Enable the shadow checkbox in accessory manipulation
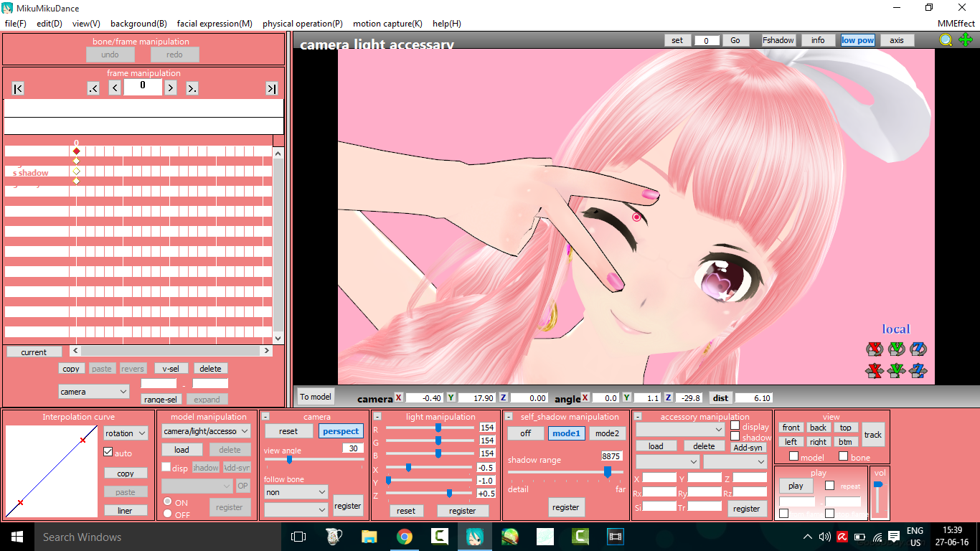 pos(735,436)
